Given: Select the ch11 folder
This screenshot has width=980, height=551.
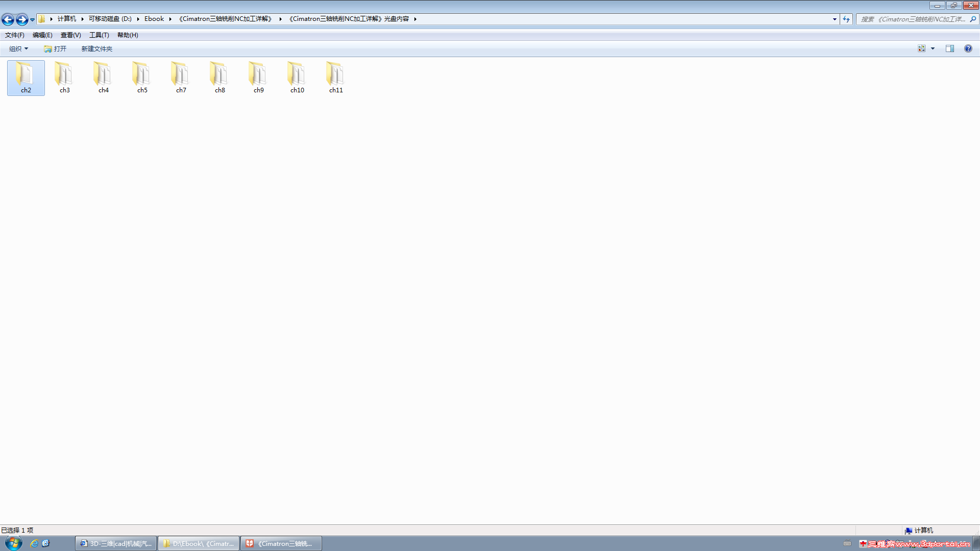Looking at the screenshot, I should coord(336,78).
